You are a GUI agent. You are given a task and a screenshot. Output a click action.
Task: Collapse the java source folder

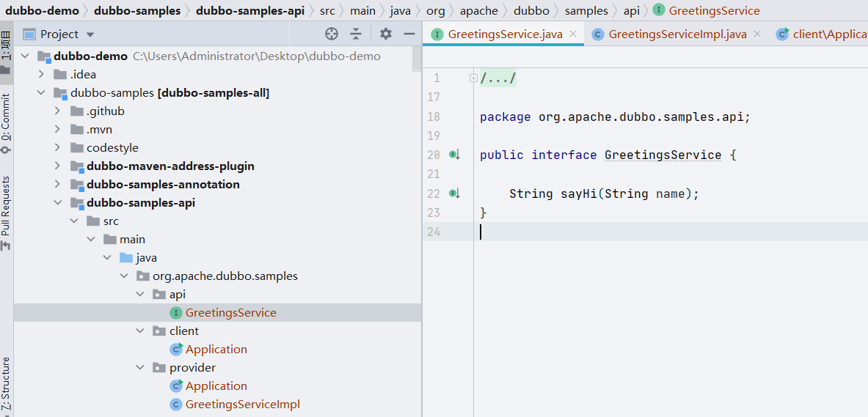tap(108, 258)
